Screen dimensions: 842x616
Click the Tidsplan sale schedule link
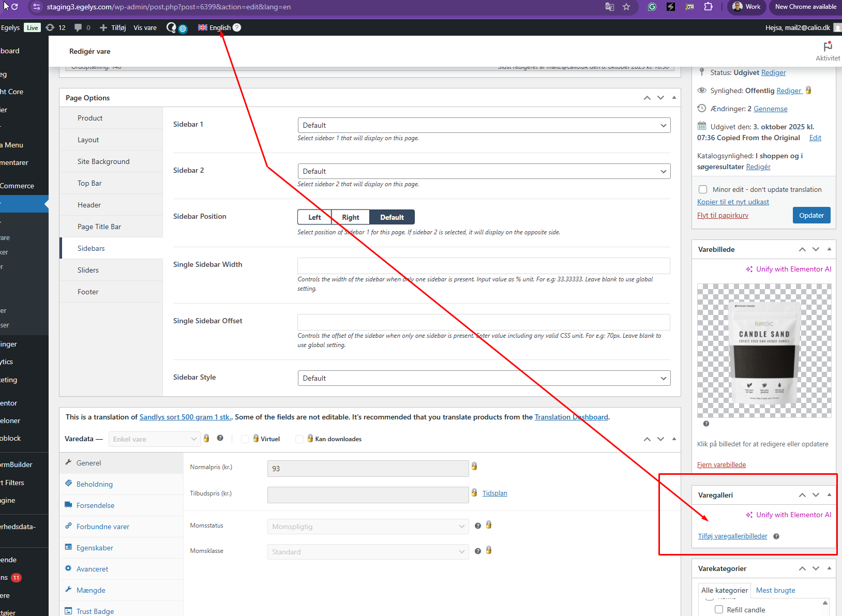click(x=495, y=493)
